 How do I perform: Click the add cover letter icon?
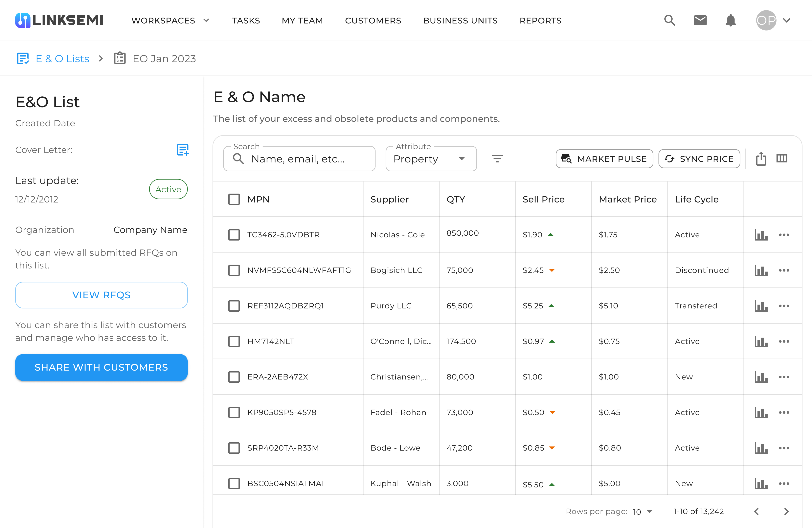coord(183,150)
